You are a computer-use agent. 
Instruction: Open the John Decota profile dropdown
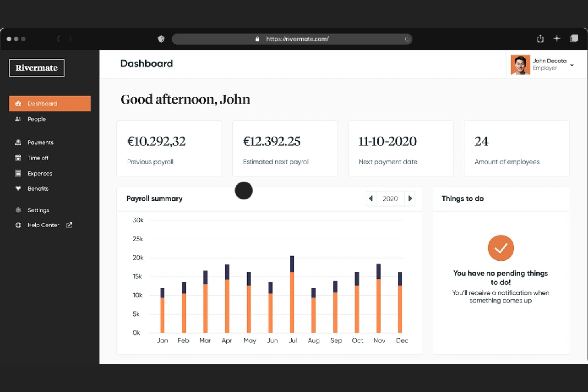coord(572,65)
